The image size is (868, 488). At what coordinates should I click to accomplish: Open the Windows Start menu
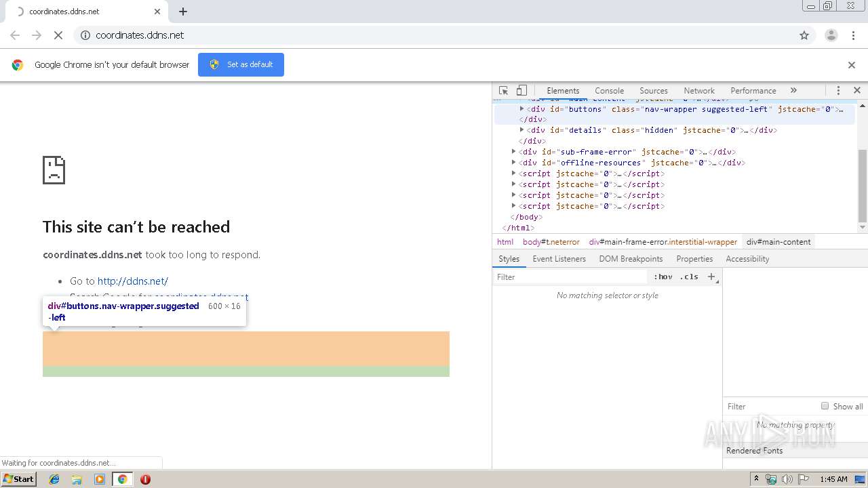click(x=19, y=479)
